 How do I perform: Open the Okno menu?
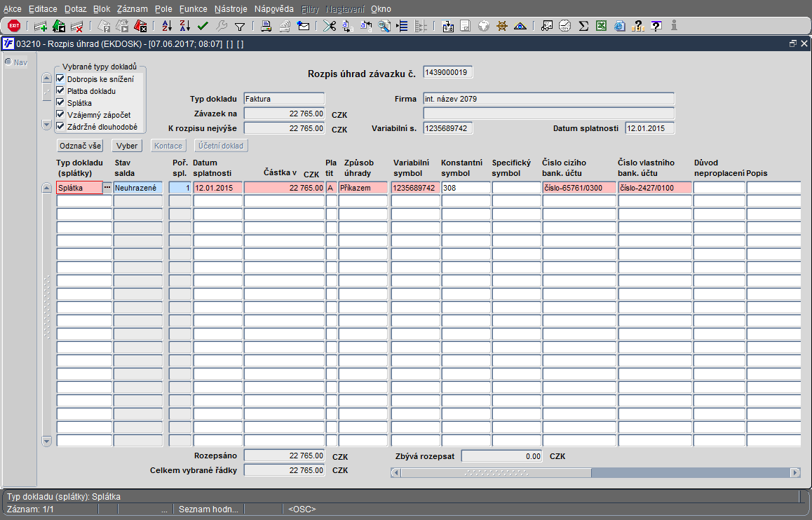pos(381,9)
